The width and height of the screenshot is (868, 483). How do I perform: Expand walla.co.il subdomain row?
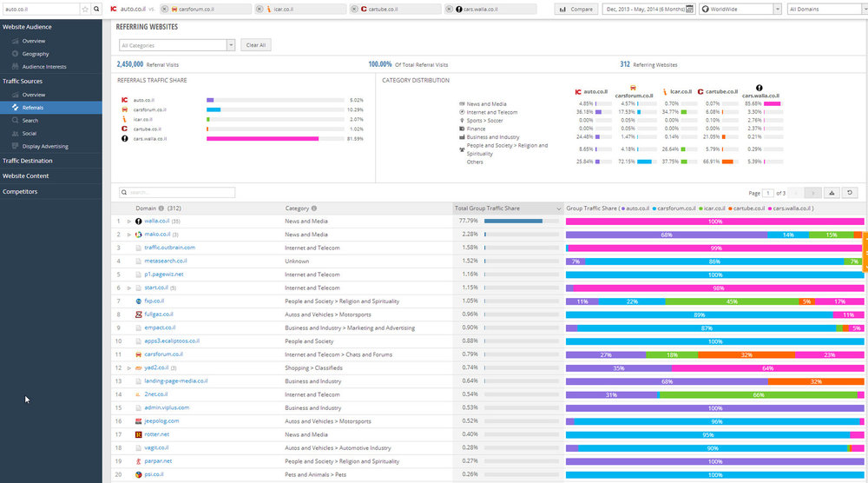pos(129,221)
